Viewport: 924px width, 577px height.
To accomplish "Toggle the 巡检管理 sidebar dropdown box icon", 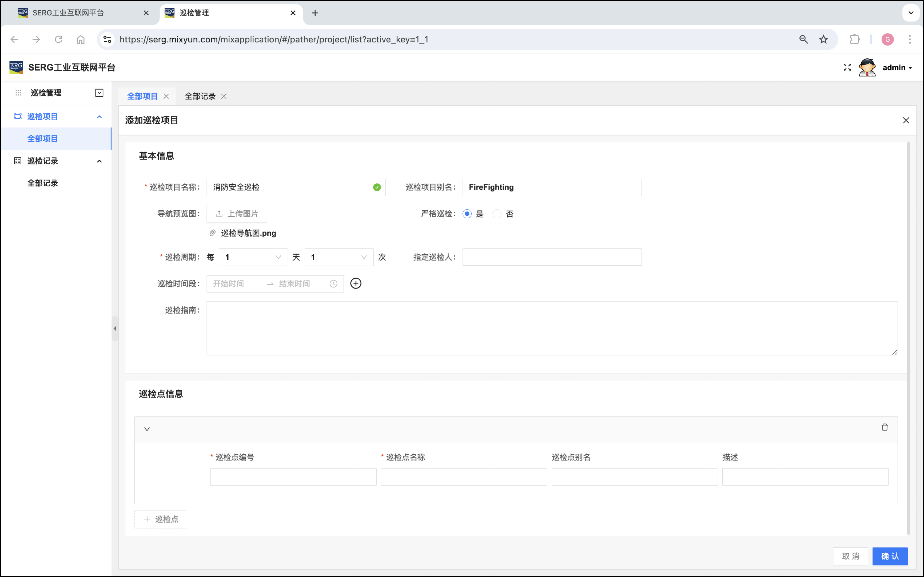I will 99,93.
